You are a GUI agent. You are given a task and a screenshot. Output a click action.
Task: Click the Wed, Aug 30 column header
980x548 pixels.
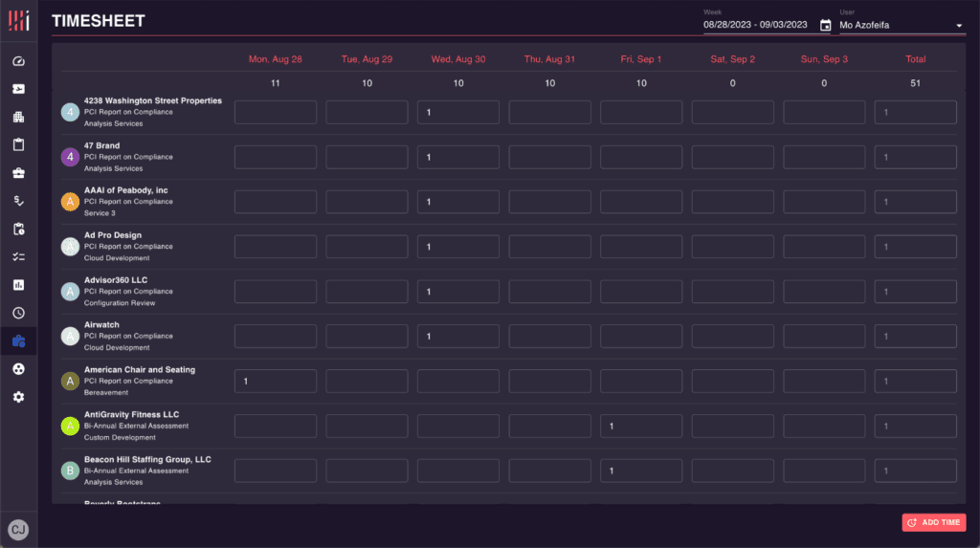pos(458,59)
